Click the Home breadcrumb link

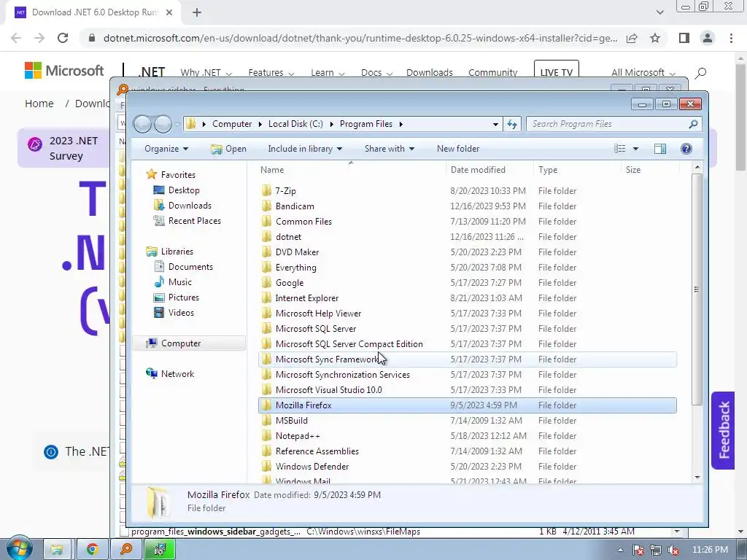(x=39, y=104)
